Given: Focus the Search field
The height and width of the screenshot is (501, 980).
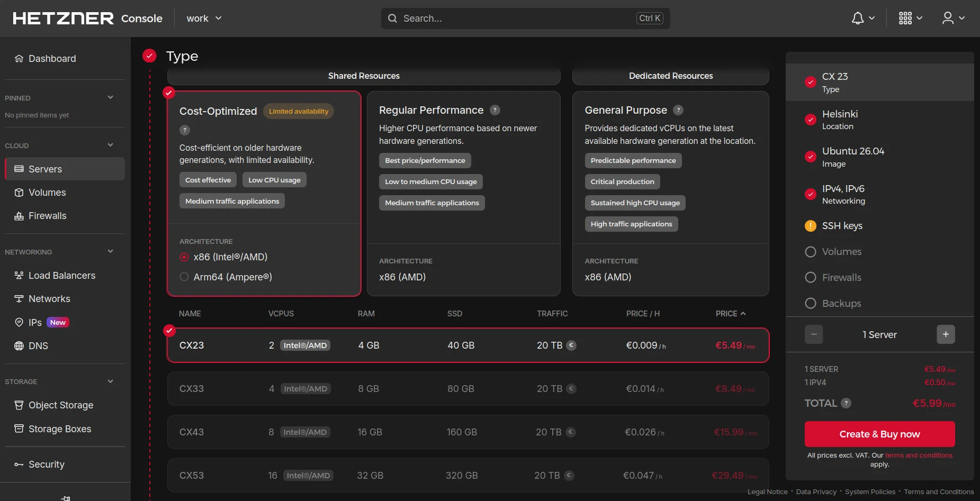Looking at the screenshot, I should [525, 19].
